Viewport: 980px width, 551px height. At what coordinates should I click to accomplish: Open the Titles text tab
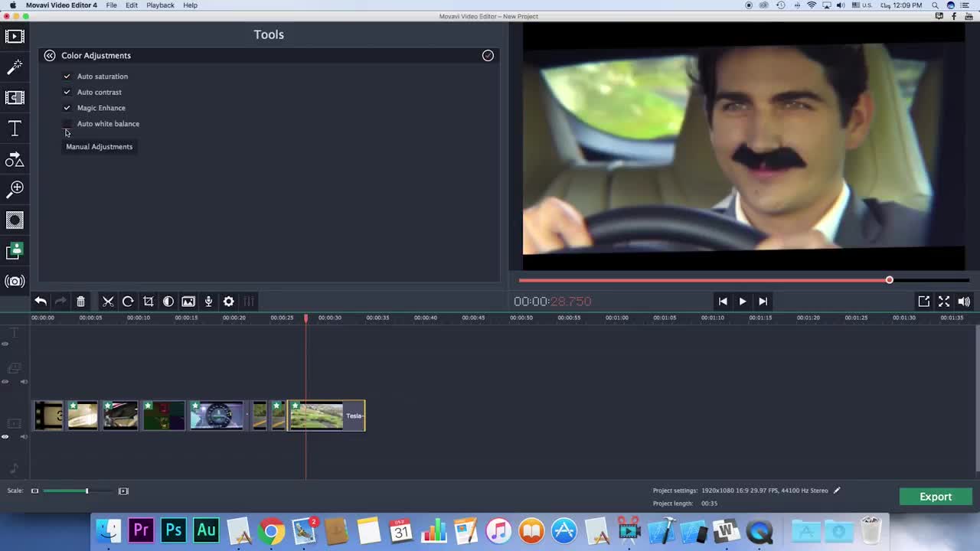click(15, 129)
